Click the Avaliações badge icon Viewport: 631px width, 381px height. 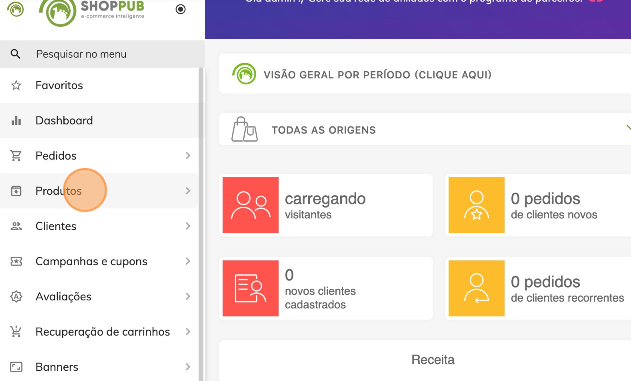[x=16, y=297]
